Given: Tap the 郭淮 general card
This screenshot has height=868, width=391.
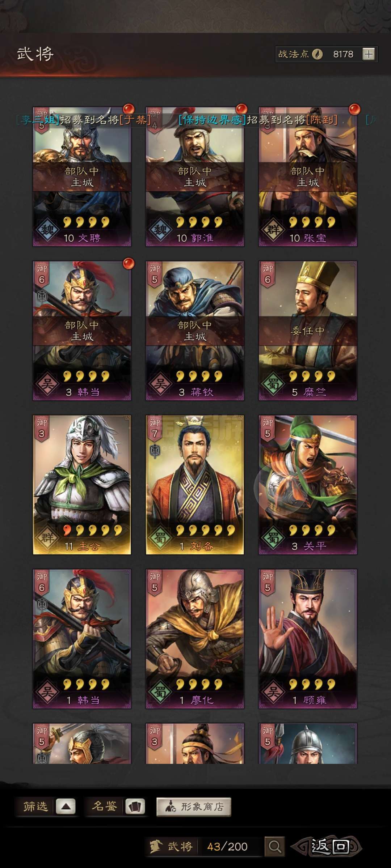Looking at the screenshot, I should 195,176.
